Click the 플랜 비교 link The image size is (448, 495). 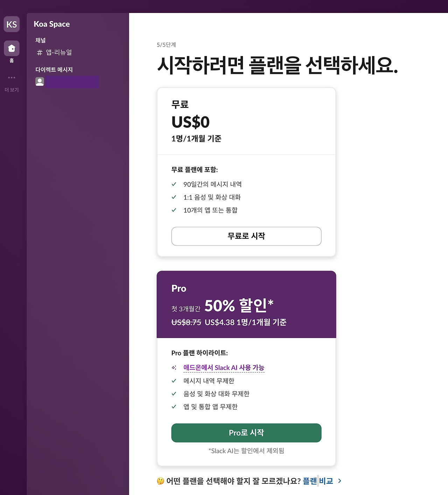(x=318, y=481)
